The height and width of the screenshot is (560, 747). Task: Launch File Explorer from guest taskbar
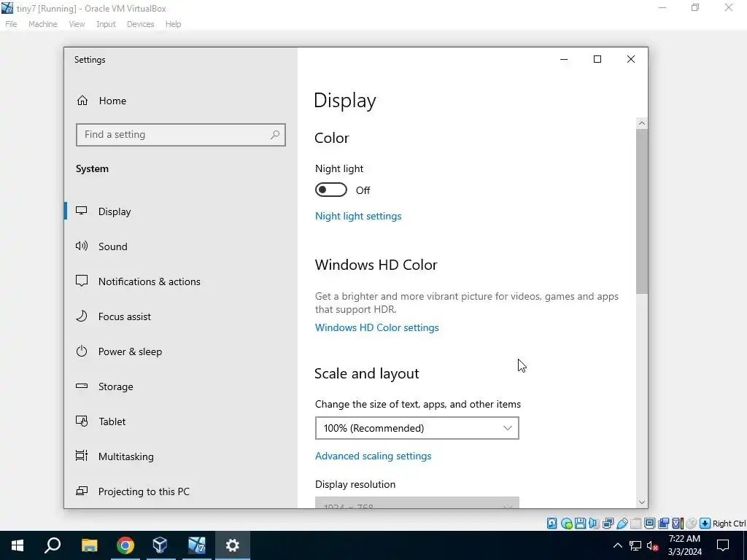tap(89, 545)
